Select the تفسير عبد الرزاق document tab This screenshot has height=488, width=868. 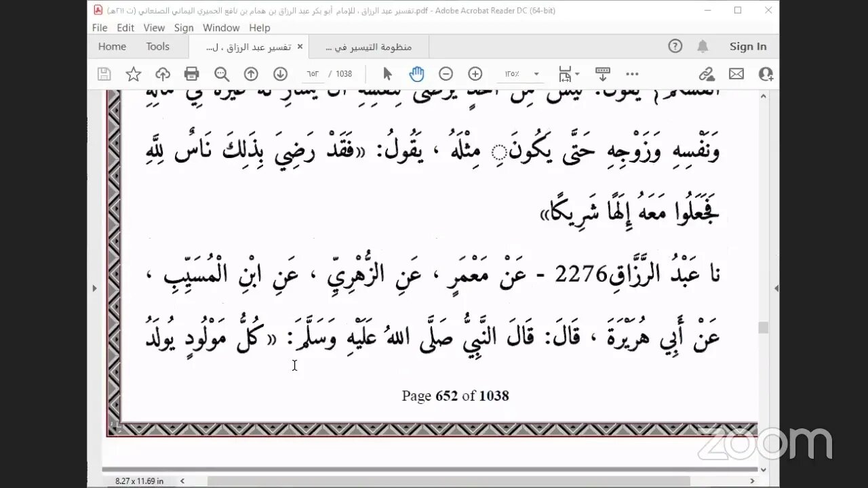tap(248, 47)
